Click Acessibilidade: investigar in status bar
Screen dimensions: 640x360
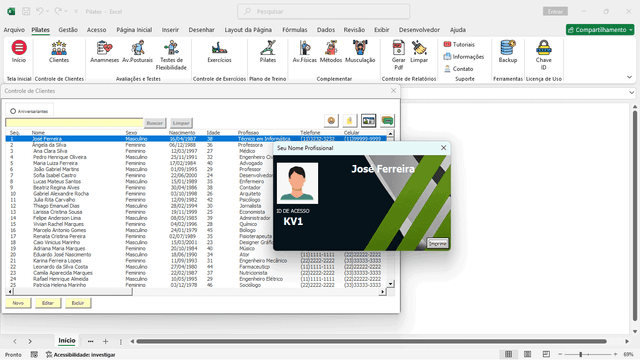(80, 355)
